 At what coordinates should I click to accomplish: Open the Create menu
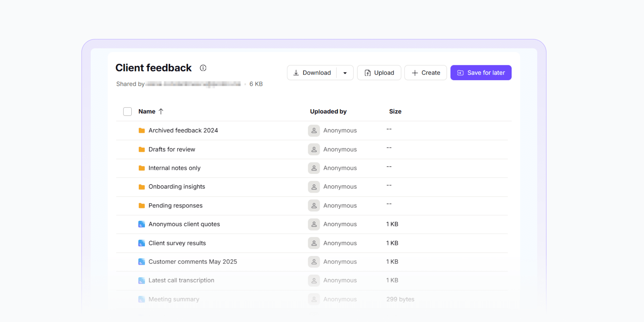pyautogui.click(x=426, y=73)
